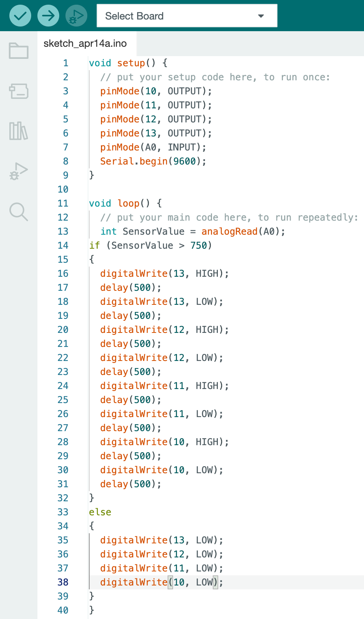Image resolution: width=364 pixels, height=619 pixels.
Task: Click line number 1 in gutter
Action: [65, 63]
